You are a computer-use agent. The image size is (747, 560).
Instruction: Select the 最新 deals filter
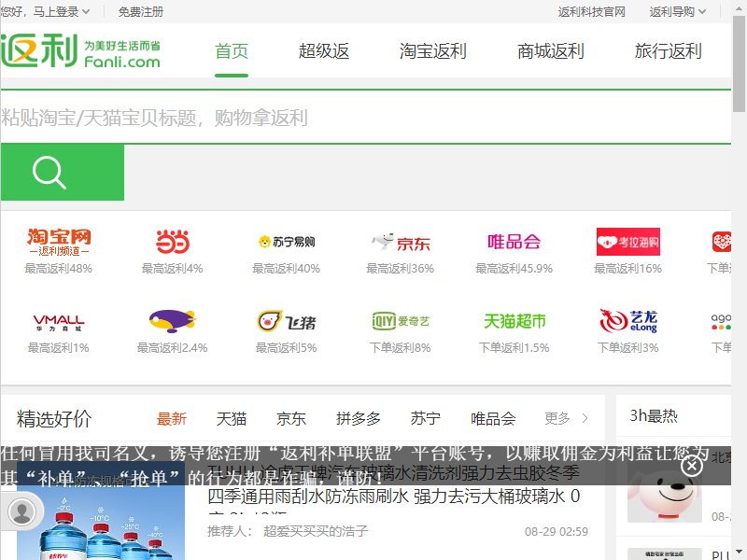pos(172,419)
